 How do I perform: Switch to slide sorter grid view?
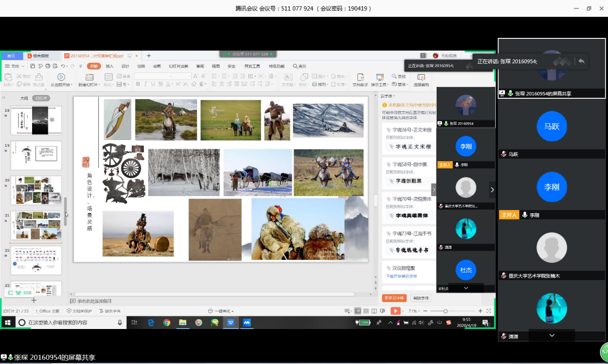tap(366, 311)
